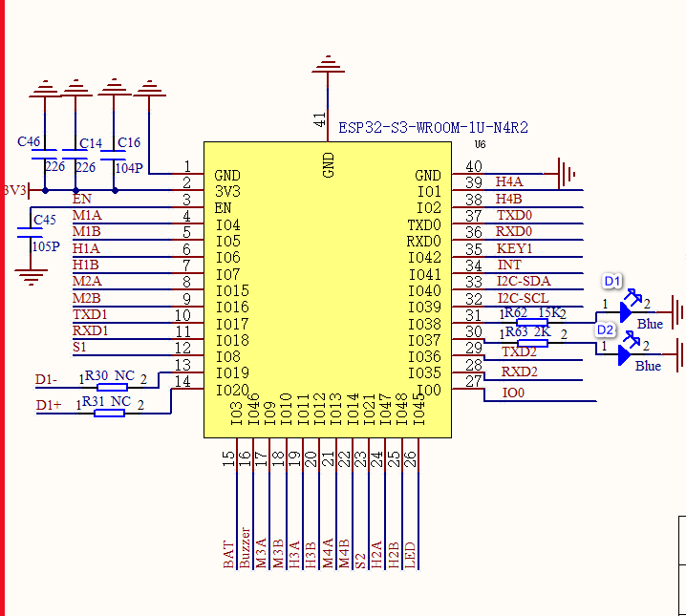The height and width of the screenshot is (616, 686).
Task: Select the C16 capacitor symbol
Action: pos(114,156)
